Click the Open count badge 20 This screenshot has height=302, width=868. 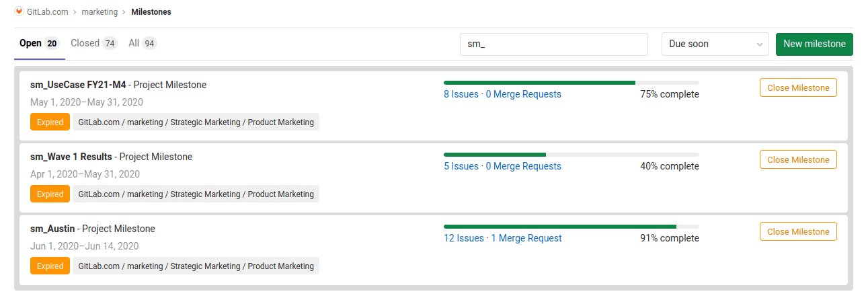52,44
